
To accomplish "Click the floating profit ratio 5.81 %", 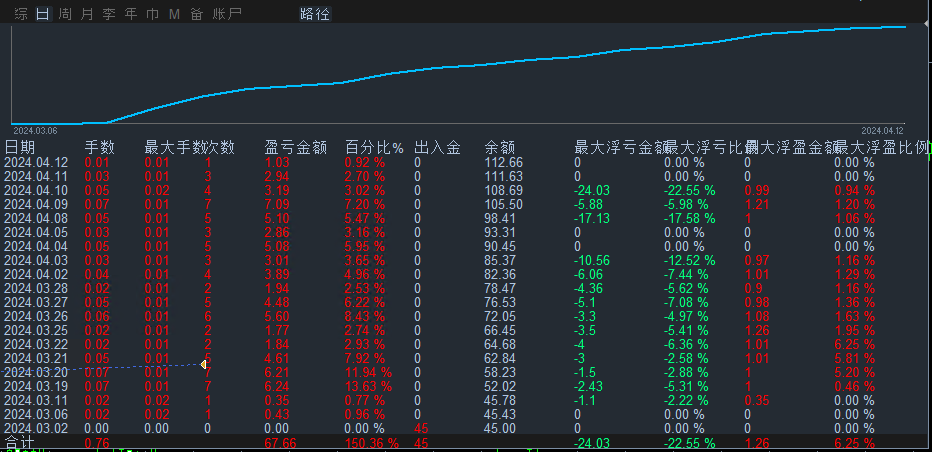I will (855, 359).
